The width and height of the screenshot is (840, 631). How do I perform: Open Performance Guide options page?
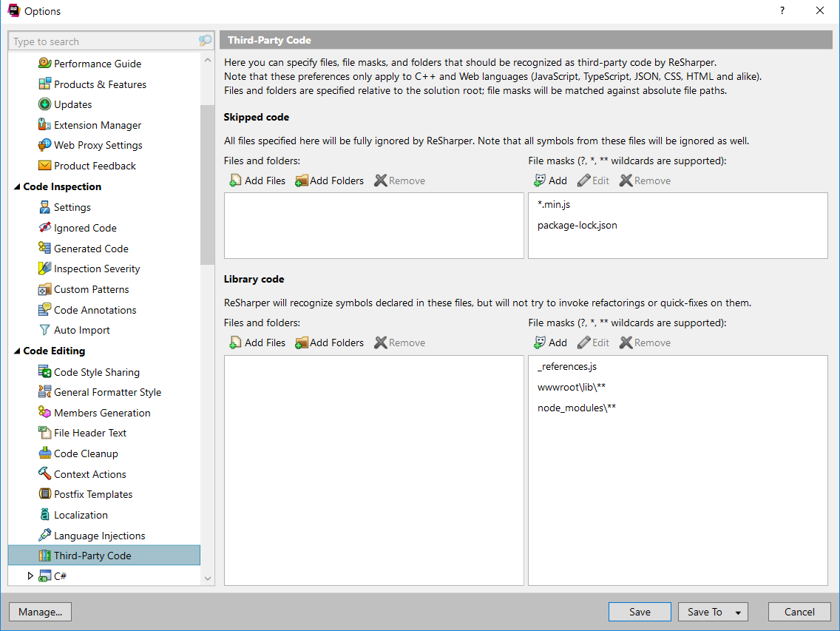point(89,64)
